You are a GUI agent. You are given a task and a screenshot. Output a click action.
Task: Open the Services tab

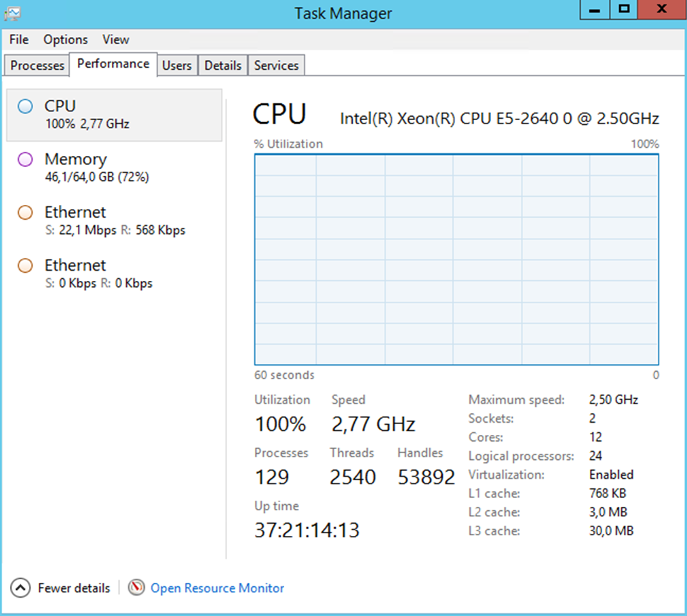coord(276,64)
